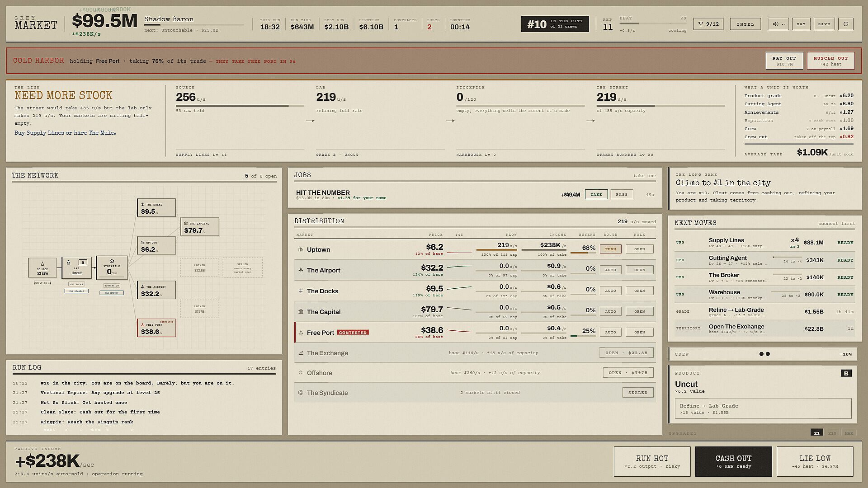Select the Stockpile cube node in The Network

[x=111, y=267]
